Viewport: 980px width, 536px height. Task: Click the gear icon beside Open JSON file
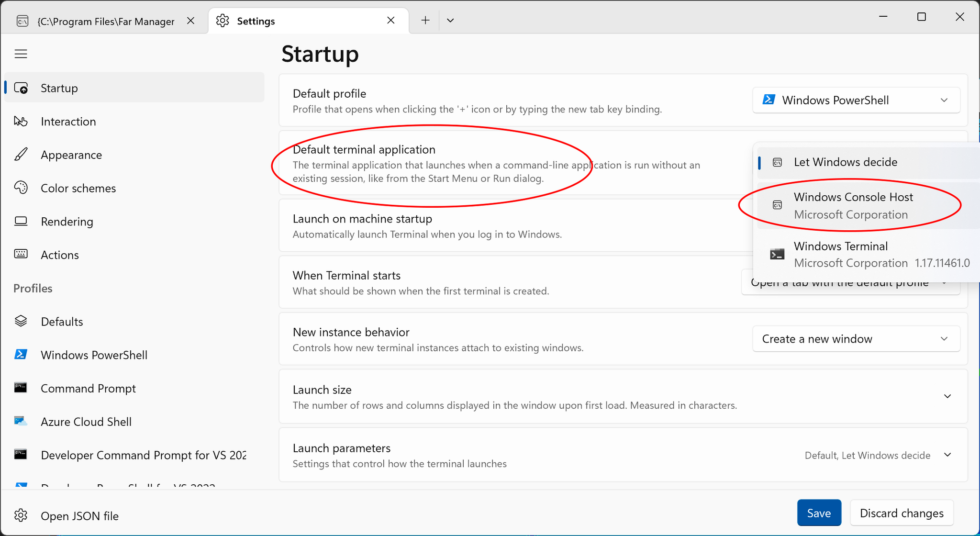click(x=21, y=515)
